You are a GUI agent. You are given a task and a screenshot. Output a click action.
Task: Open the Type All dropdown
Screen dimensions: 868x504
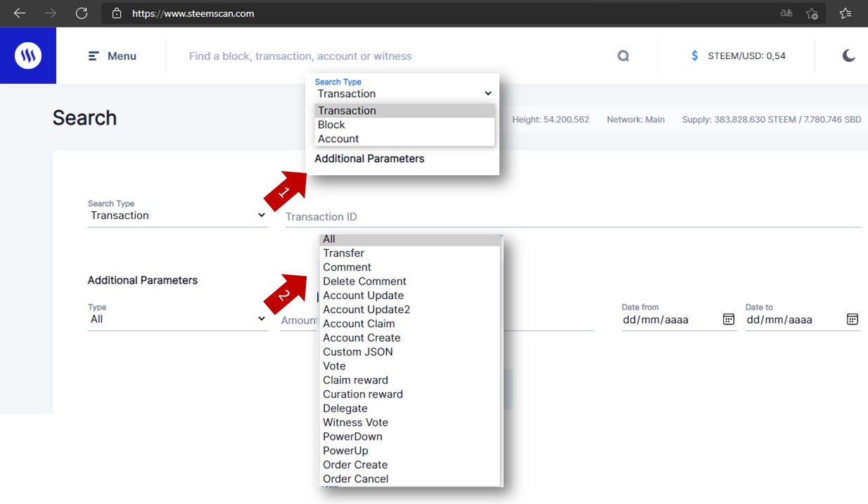coord(177,319)
